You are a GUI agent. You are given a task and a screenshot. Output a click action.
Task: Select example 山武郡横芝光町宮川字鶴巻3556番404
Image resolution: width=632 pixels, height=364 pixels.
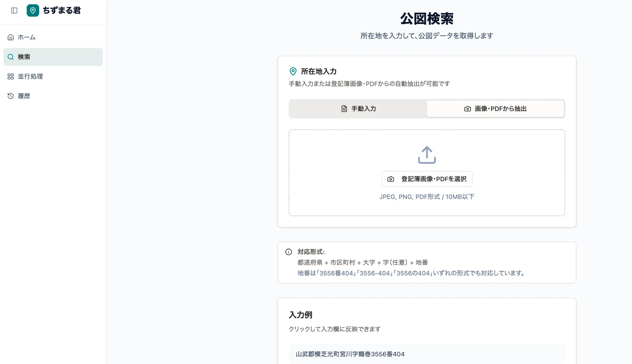click(x=427, y=354)
